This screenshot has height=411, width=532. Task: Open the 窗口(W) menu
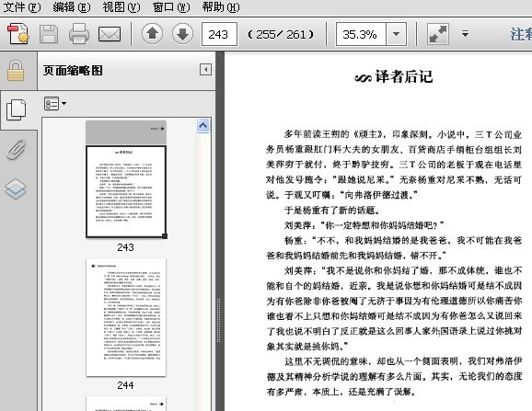point(171,7)
